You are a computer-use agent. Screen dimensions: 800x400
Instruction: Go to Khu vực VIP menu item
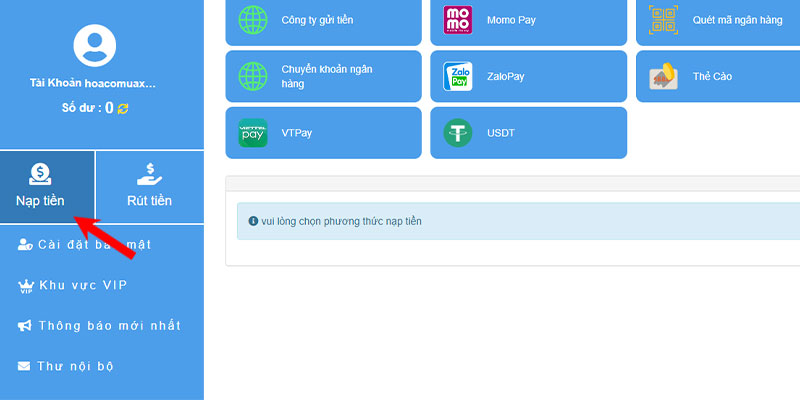72,285
